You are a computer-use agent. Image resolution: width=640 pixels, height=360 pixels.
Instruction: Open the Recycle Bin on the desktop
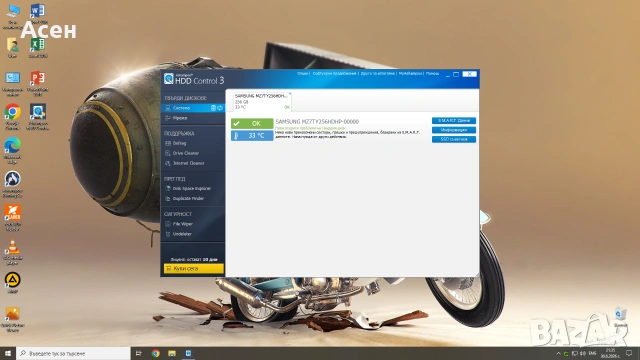[x=620, y=317]
